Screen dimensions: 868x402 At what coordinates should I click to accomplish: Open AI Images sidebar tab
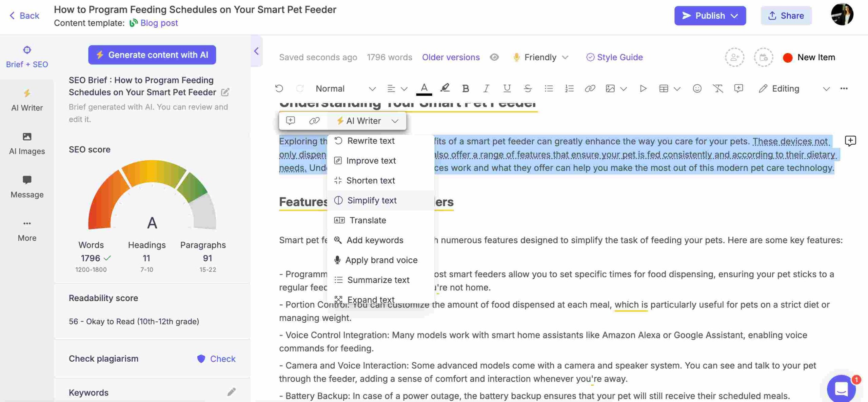pyautogui.click(x=27, y=144)
